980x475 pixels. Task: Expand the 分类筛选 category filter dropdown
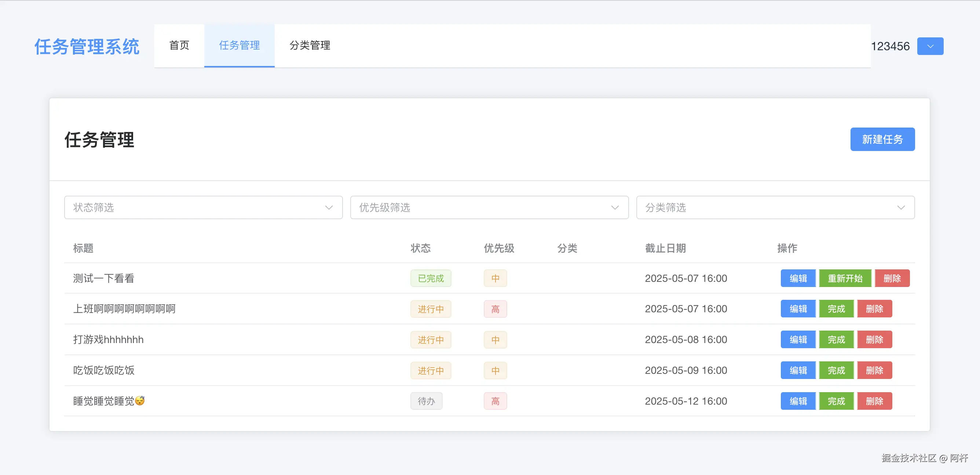tap(775, 207)
